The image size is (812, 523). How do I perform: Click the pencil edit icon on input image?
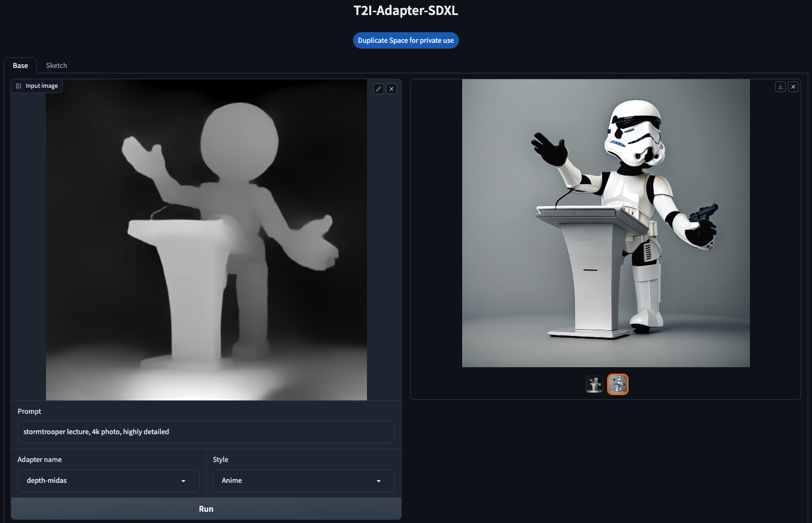pos(379,89)
